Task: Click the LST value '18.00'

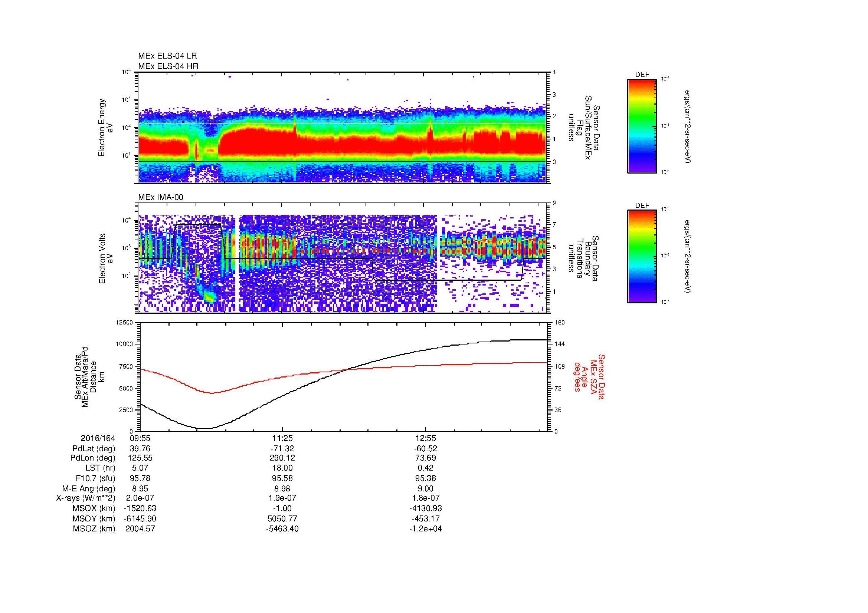Action: pyautogui.click(x=282, y=468)
